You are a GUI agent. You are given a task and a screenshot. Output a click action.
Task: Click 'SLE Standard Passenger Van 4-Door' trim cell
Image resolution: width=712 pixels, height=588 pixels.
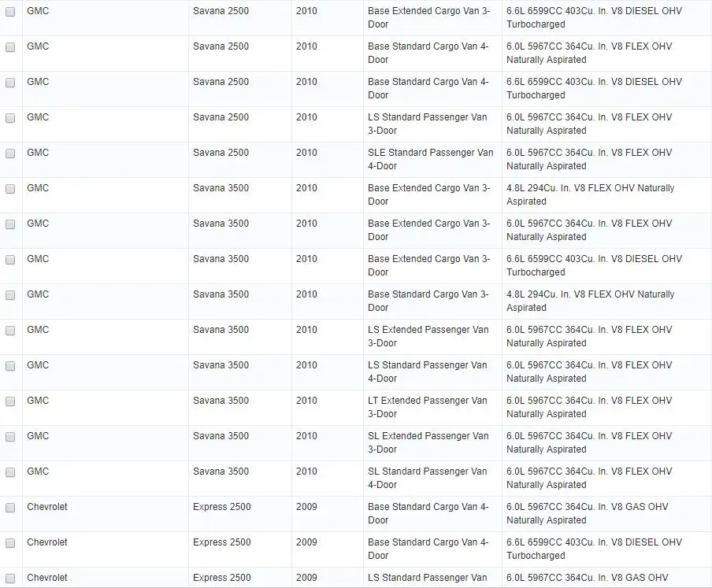431,159
